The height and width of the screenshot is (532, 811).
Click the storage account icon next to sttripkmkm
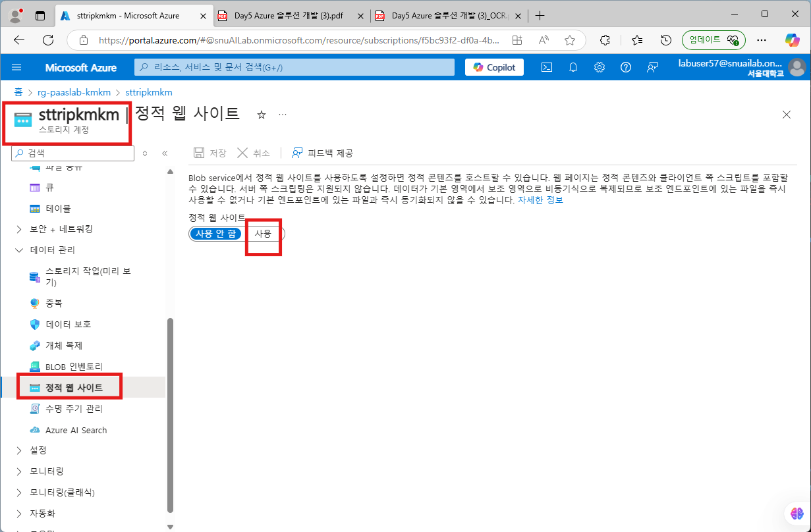pyautogui.click(x=23, y=119)
